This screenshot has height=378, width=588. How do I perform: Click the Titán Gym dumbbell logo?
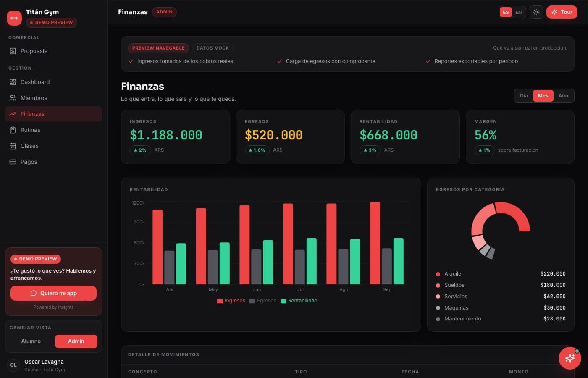point(14,18)
